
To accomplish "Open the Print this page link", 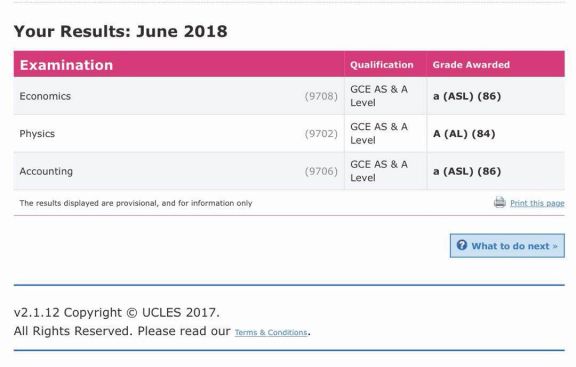I will click(537, 203).
